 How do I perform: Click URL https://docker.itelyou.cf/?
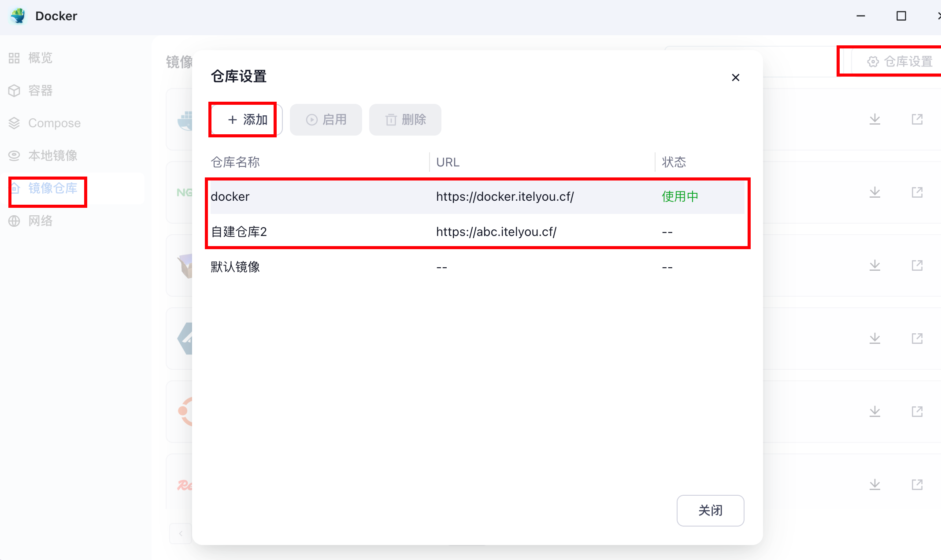coord(505,196)
